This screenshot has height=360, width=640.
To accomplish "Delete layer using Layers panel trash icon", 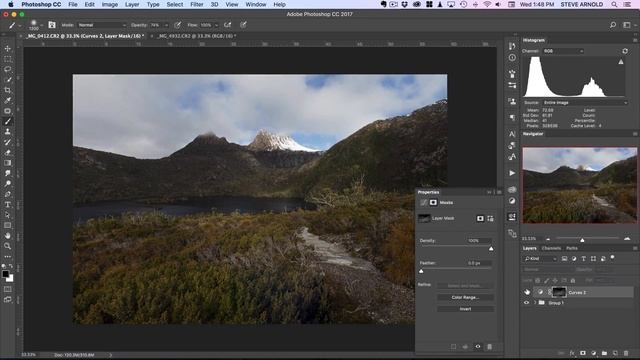I will pos(626,353).
